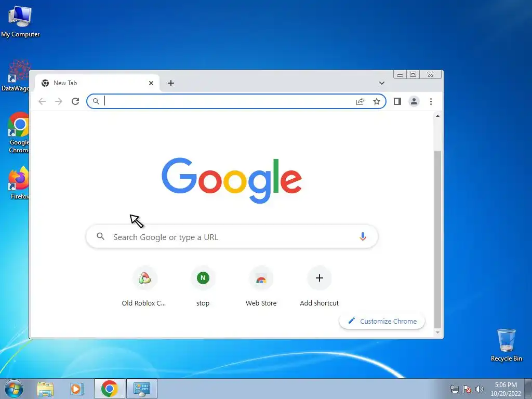Image resolution: width=532 pixels, height=399 pixels.
Task: Click the Customize Chrome button
Action: click(382, 321)
